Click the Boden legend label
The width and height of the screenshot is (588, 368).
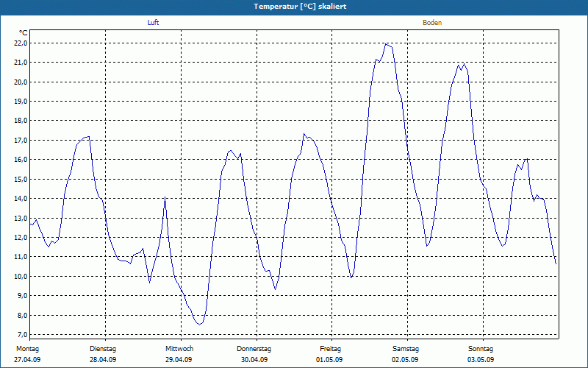pos(432,23)
